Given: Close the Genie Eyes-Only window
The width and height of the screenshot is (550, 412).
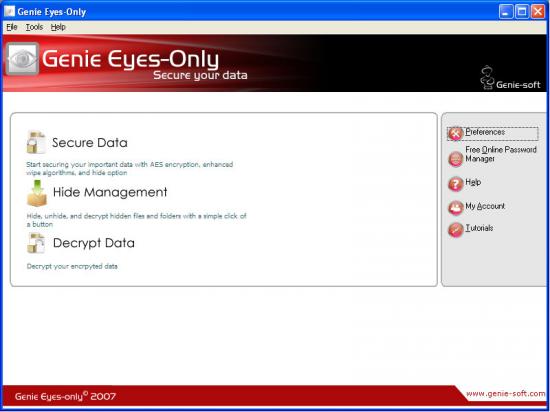Looking at the screenshot, I should pos(538,12).
